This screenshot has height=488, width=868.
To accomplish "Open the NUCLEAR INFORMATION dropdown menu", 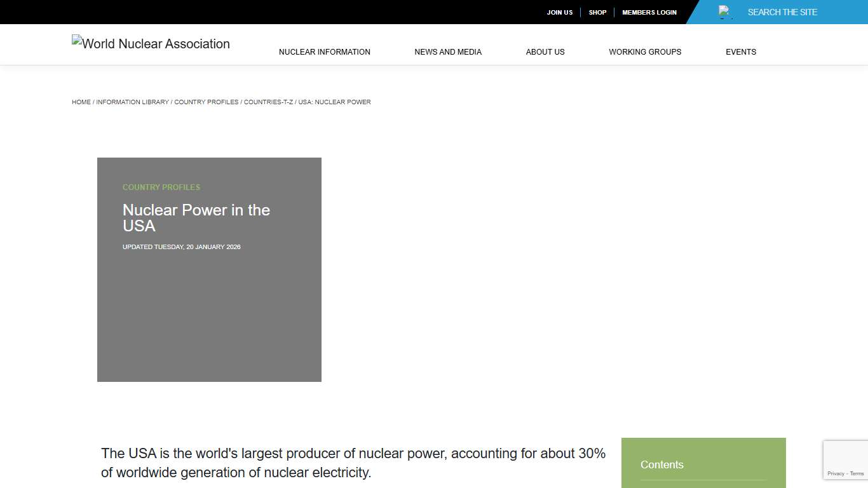I will (324, 51).
